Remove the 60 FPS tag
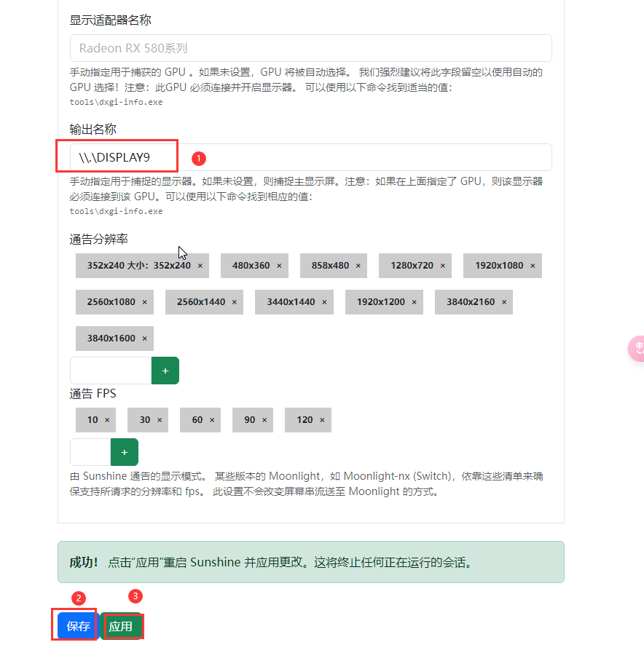The width and height of the screenshot is (644, 661). tap(212, 420)
